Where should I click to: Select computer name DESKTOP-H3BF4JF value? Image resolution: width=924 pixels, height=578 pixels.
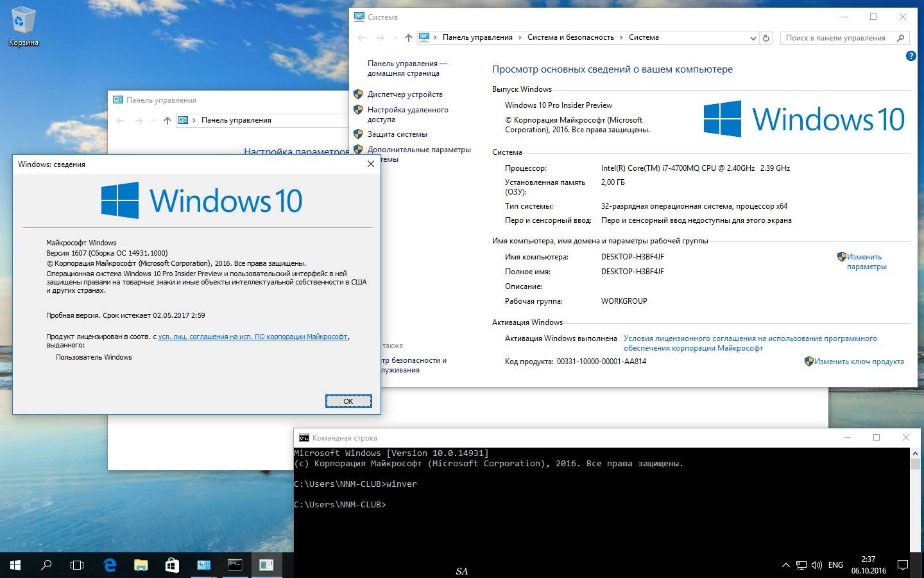point(632,257)
